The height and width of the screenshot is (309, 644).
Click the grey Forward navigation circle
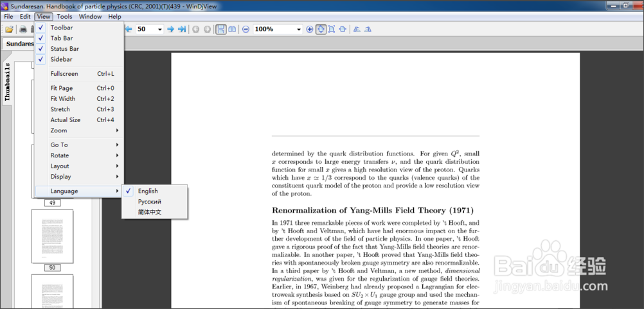(207, 29)
